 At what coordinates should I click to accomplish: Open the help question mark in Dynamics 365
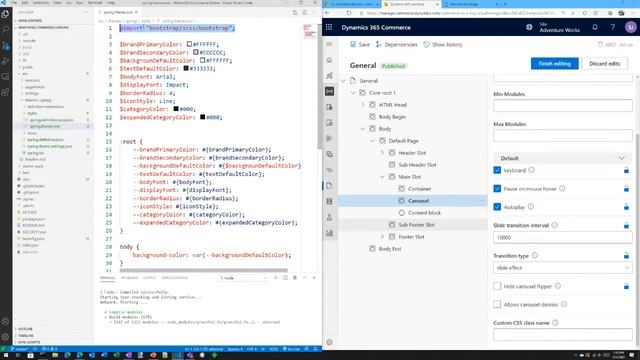[x=613, y=27]
